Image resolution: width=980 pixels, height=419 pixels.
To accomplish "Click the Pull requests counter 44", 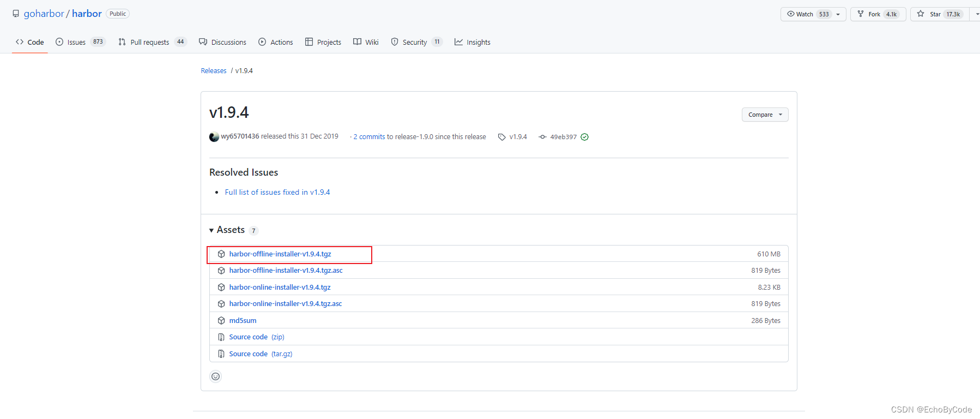I will tap(180, 42).
